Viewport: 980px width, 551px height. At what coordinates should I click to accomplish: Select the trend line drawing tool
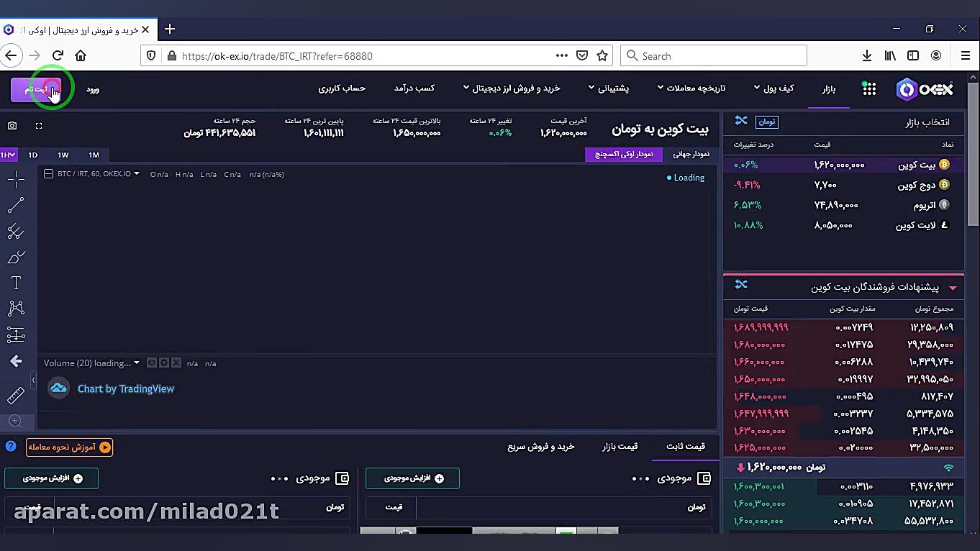click(16, 206)
